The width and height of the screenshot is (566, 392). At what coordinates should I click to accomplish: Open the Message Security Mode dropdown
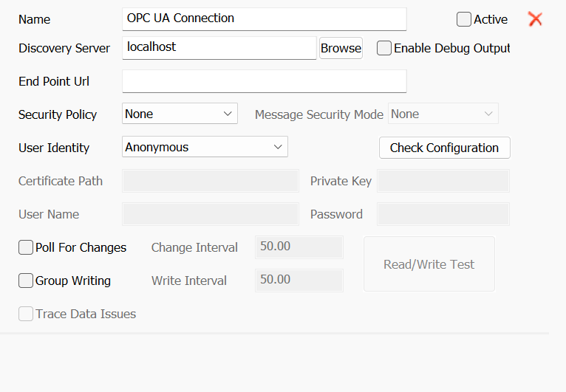click(443, 114)
